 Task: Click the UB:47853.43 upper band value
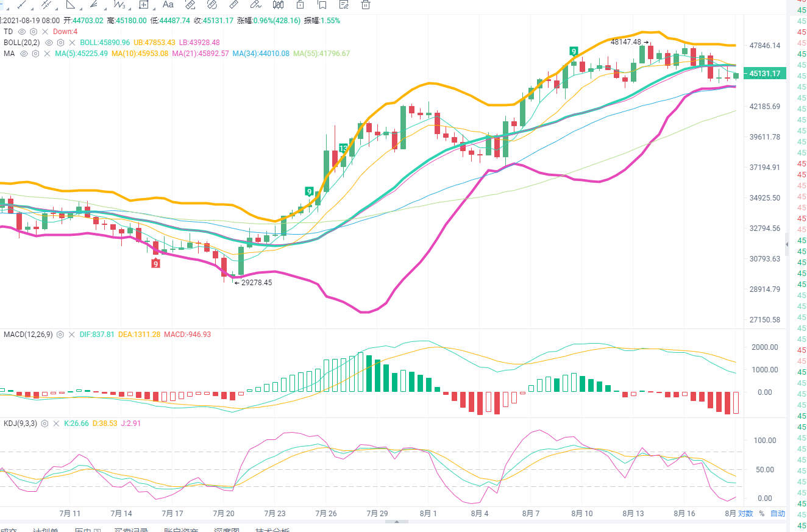154,43
